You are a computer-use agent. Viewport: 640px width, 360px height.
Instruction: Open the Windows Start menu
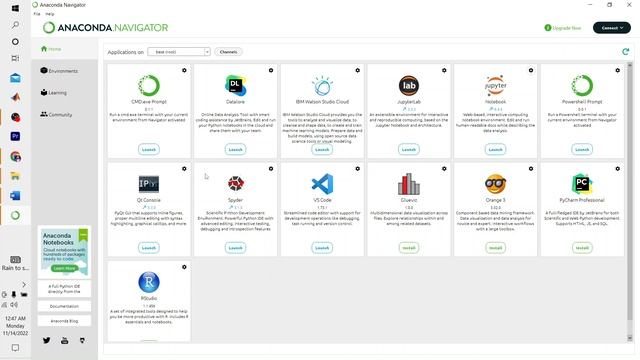pyautogui.click(x=15, y=8)
